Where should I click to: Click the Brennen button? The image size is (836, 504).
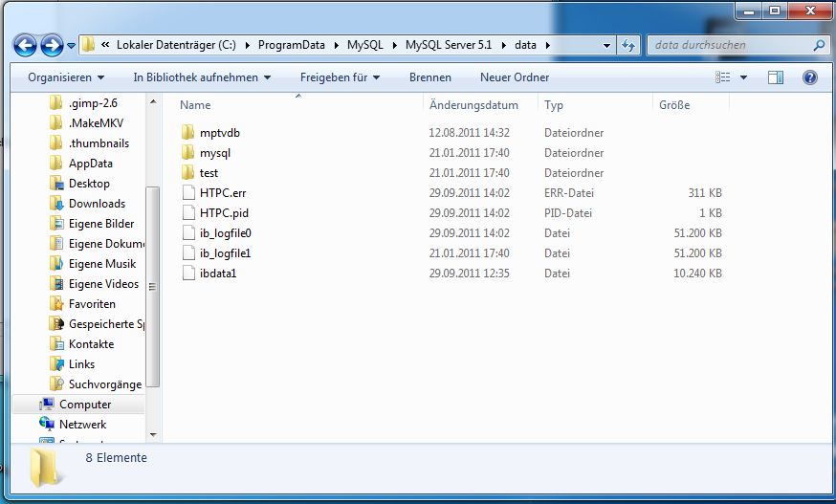(430, 77)
